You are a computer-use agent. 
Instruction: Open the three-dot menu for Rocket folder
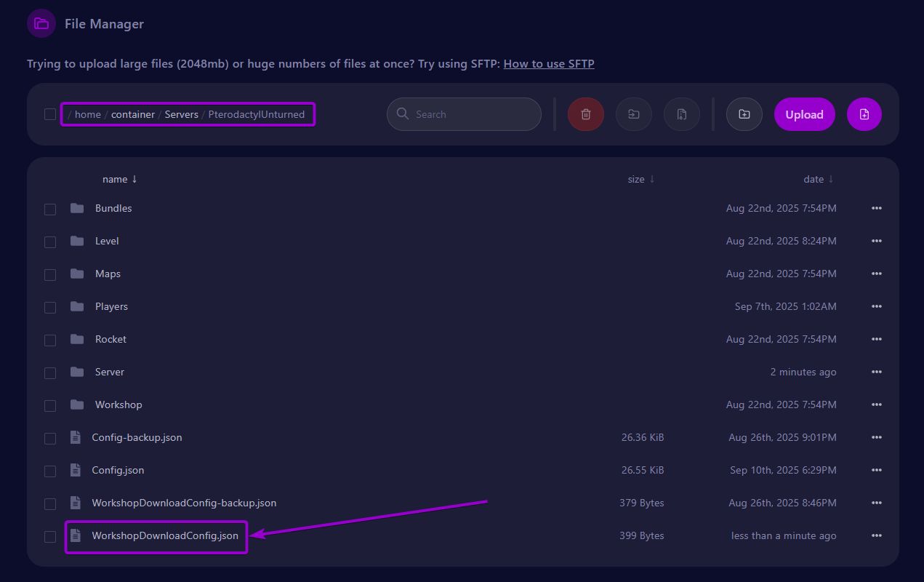click(877, 339)
